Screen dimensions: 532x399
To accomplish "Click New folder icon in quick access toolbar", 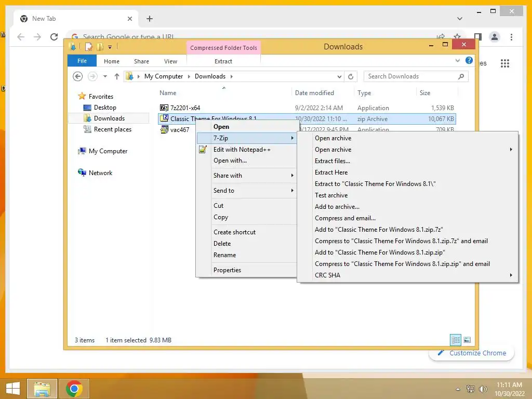I will click(100, 47).
